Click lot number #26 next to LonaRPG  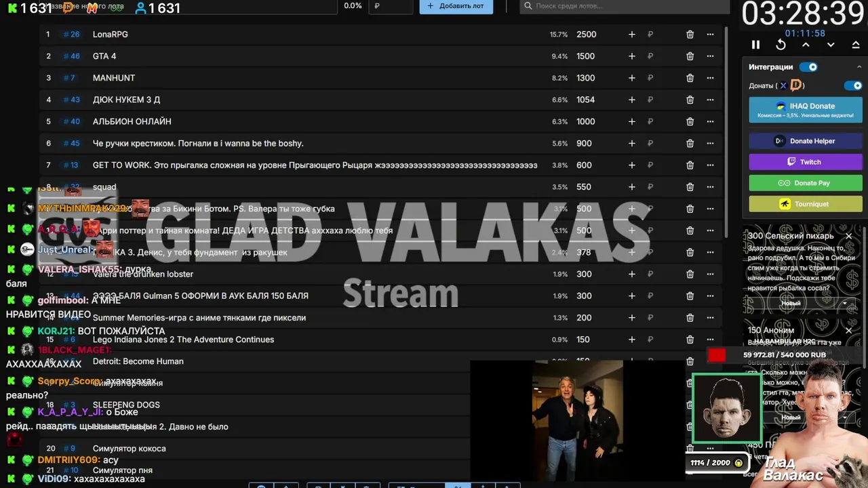[71, 35]
